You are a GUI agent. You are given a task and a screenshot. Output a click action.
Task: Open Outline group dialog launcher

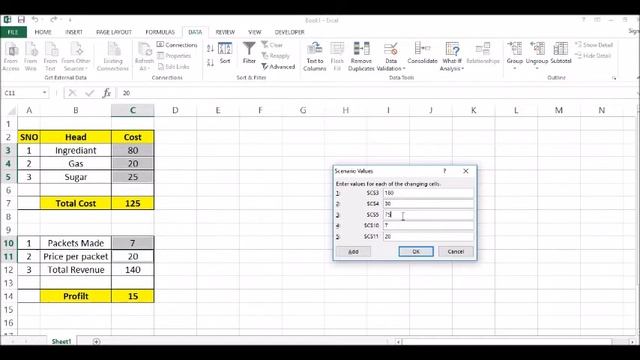tap(614, 78)
